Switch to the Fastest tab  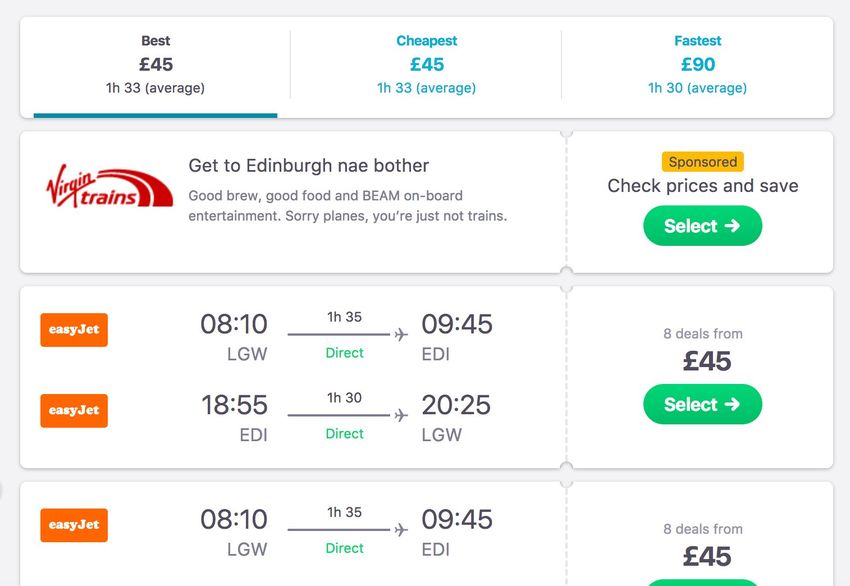coord(698,65)
